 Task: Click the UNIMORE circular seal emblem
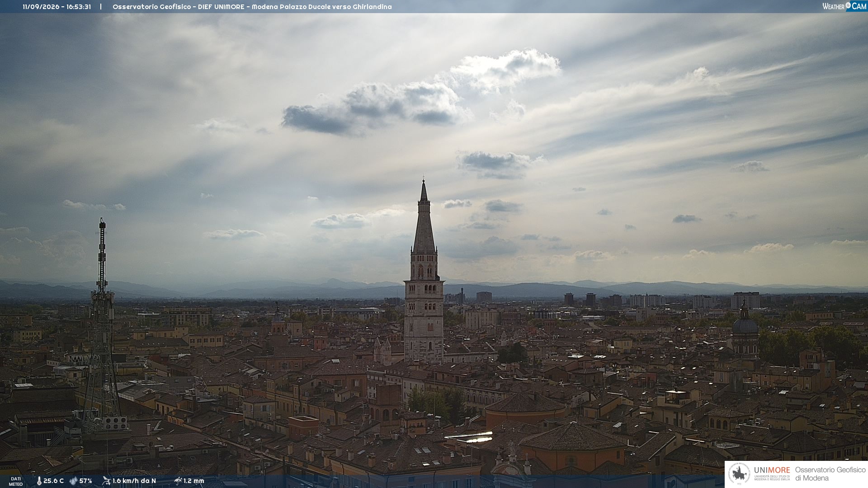click(740, 474)
